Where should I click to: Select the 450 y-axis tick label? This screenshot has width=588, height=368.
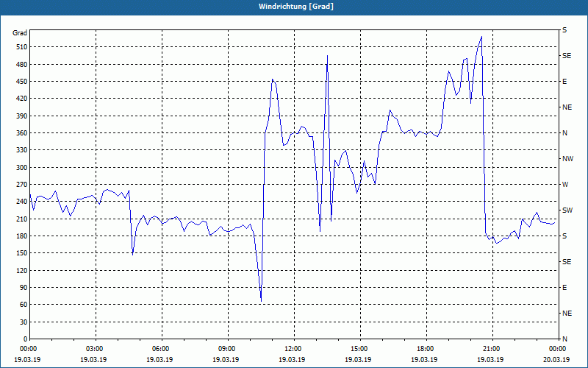[22, 82]
